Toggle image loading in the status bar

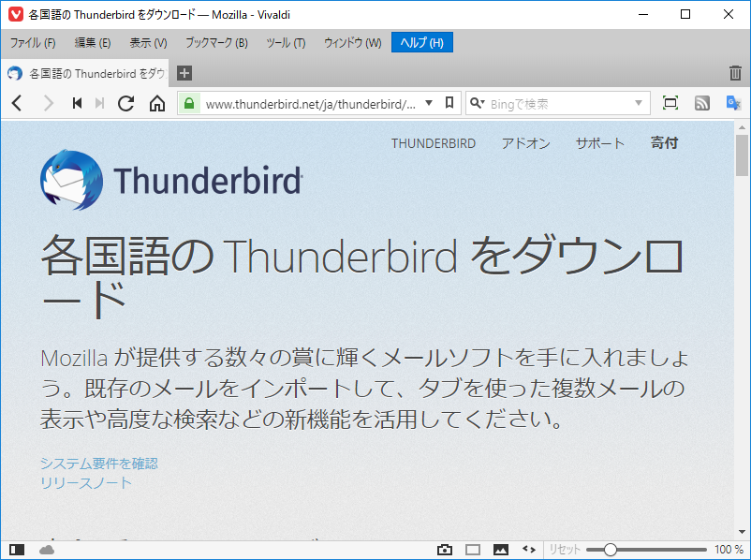(x=500, y=550)
